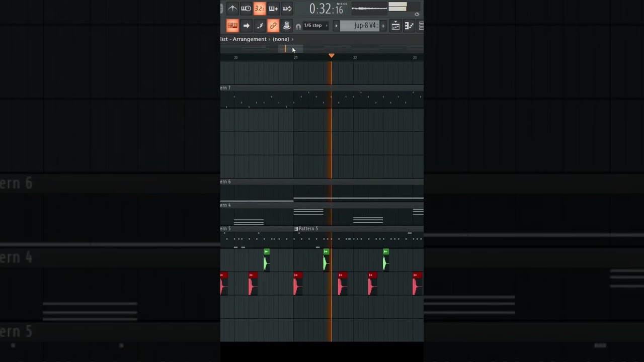Viewport: 644px width, 362px height.
Task: Click the oscilloscope waveform display
Action: point(369,8)
